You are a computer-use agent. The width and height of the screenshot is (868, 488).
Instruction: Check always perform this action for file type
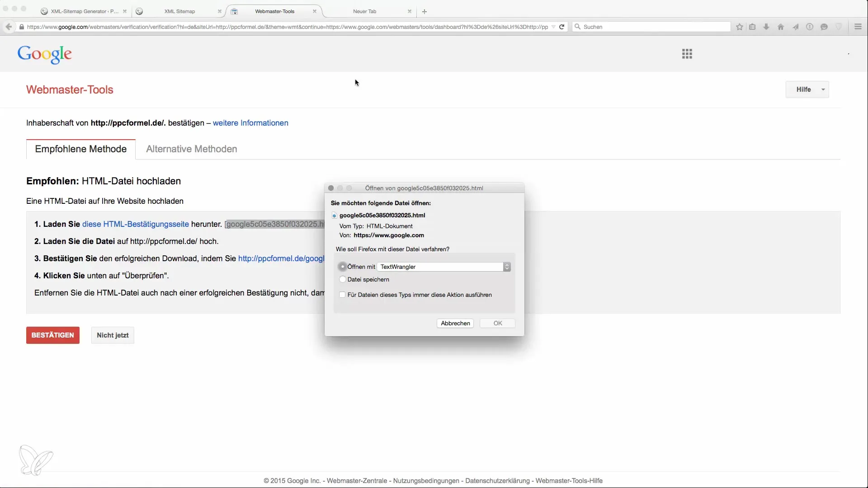(342, 295)
